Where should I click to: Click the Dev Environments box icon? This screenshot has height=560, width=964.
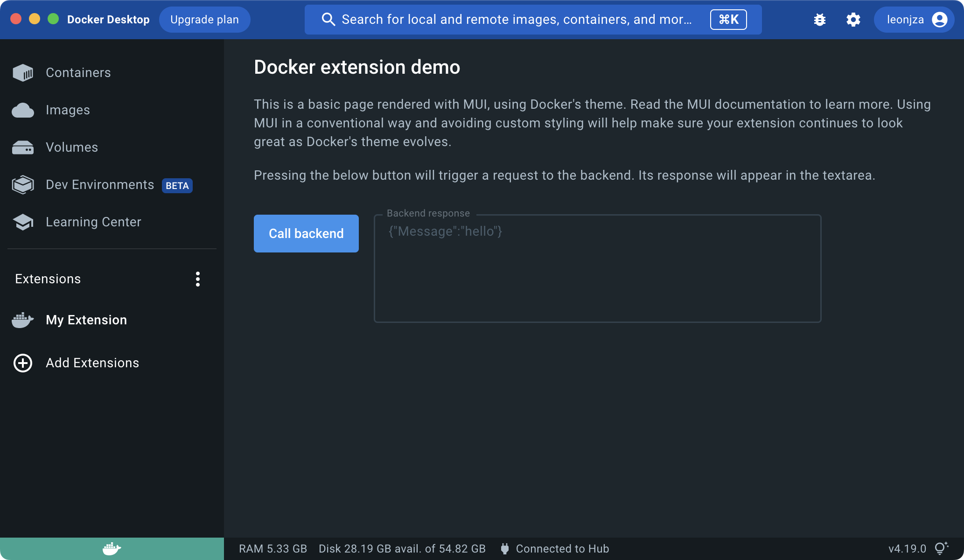click(x=23, y=185)
